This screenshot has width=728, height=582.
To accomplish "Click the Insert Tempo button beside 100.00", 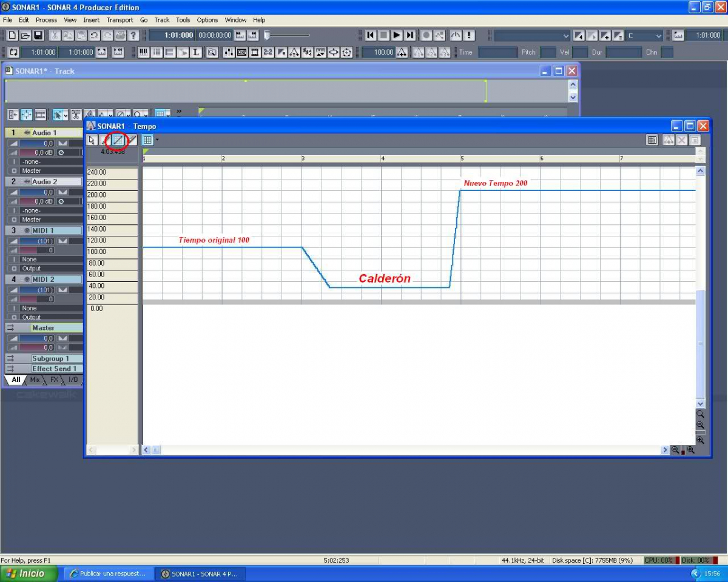I will tap(402, 53).
